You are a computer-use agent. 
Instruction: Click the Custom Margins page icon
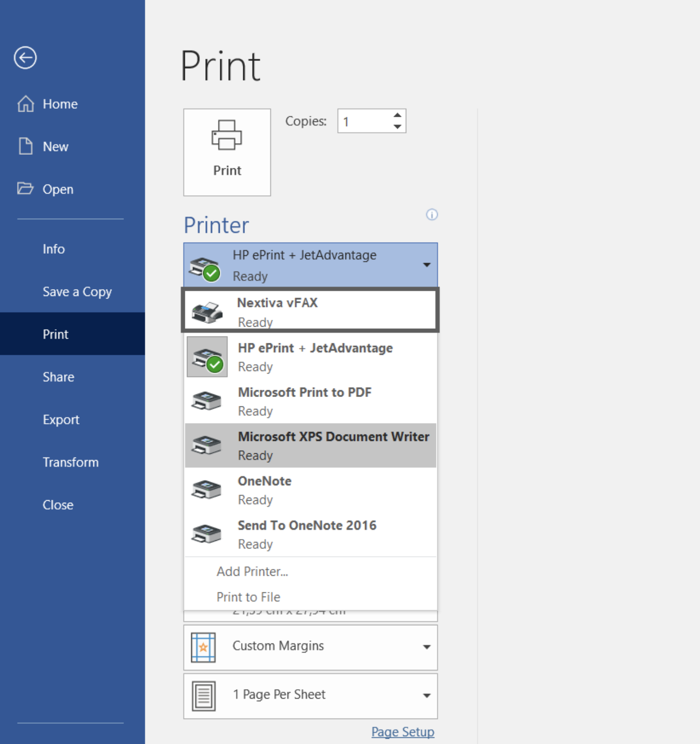[203, 648]
